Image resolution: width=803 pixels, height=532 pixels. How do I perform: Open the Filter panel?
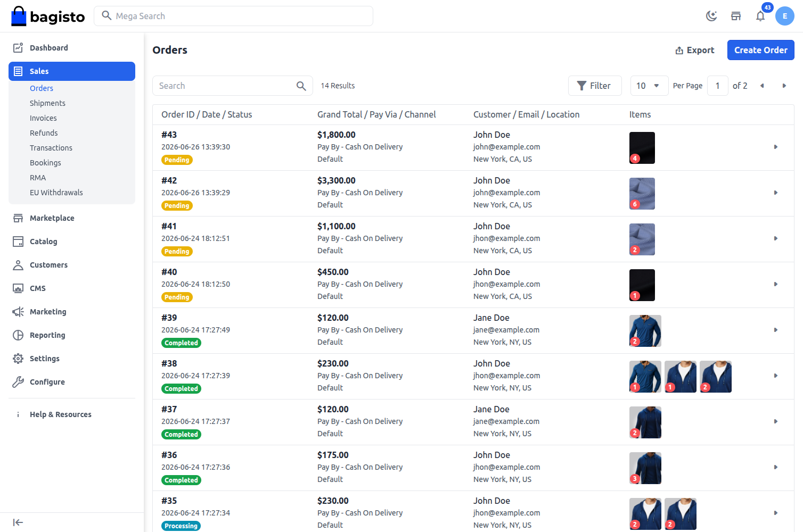595,86
